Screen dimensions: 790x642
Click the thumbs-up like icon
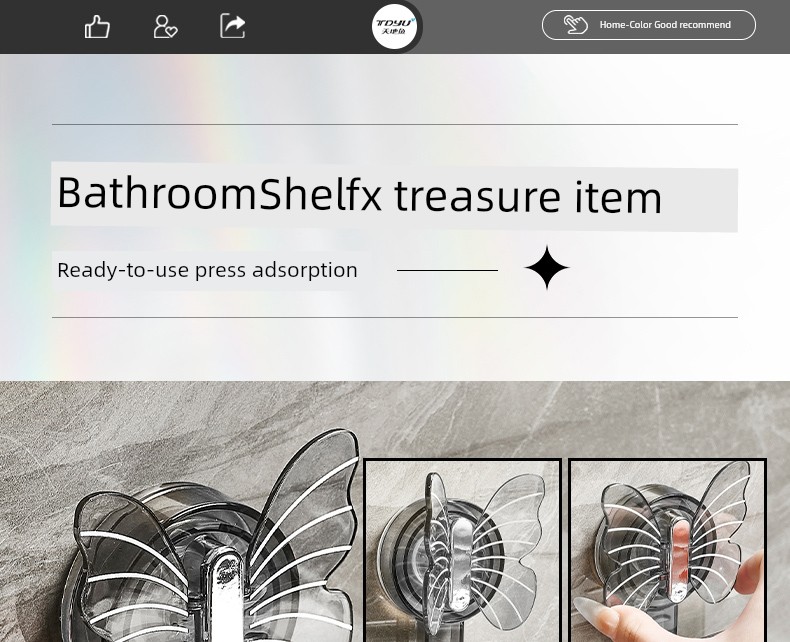(x=97, y=26)
